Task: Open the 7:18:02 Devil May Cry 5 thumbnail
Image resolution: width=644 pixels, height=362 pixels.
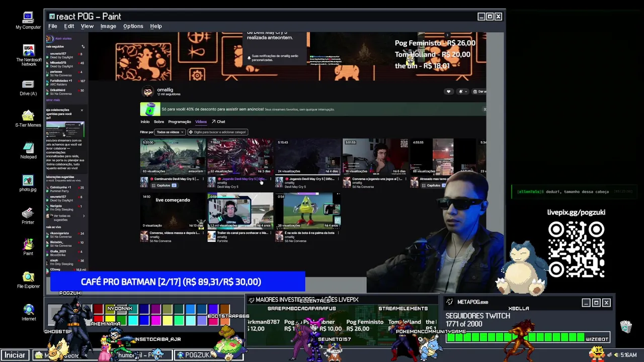Action: pyautogui.click(x=240, y=156)
